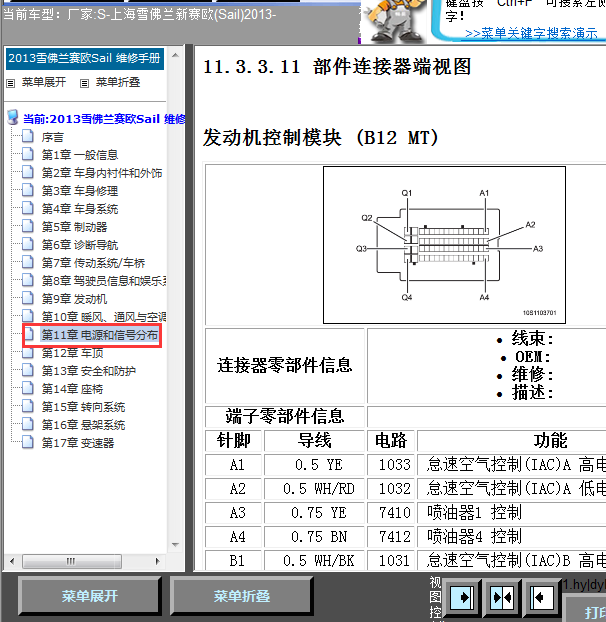This screenshot has width=606, height=622.
Task: Click the center-split view control button
Action: [x=502, y=597]
